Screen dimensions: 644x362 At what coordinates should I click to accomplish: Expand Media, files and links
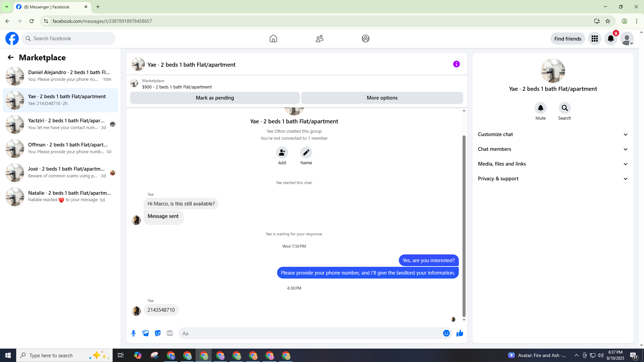click(552, 164)
